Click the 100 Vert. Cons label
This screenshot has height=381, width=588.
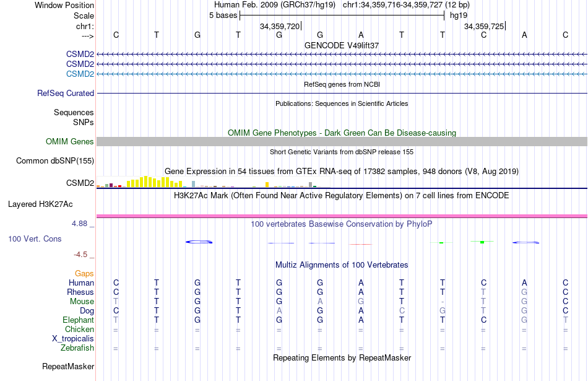[35, 239]
